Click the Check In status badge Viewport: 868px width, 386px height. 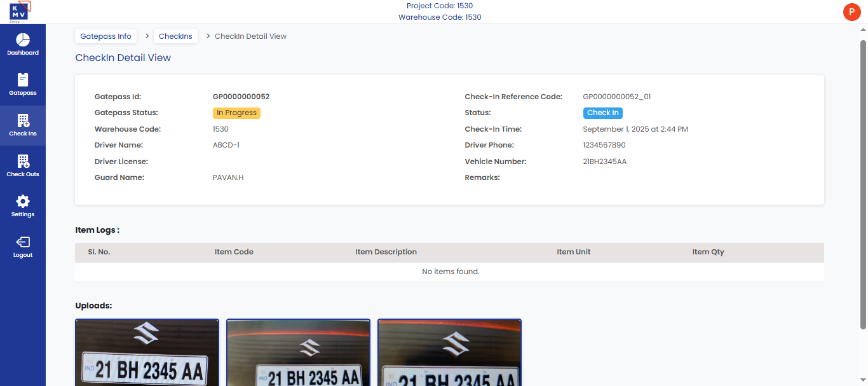602,113
